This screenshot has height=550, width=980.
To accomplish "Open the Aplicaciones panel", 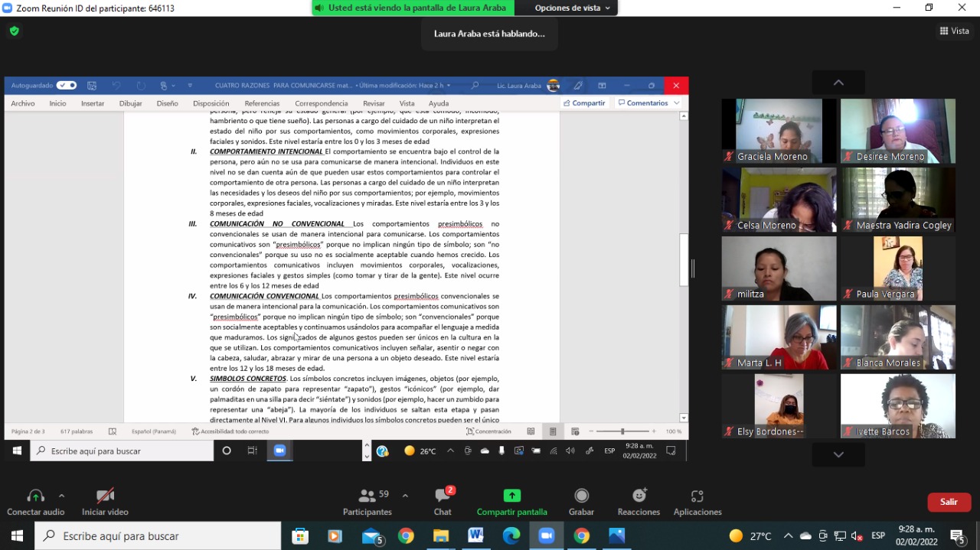I will click(697, 502).
